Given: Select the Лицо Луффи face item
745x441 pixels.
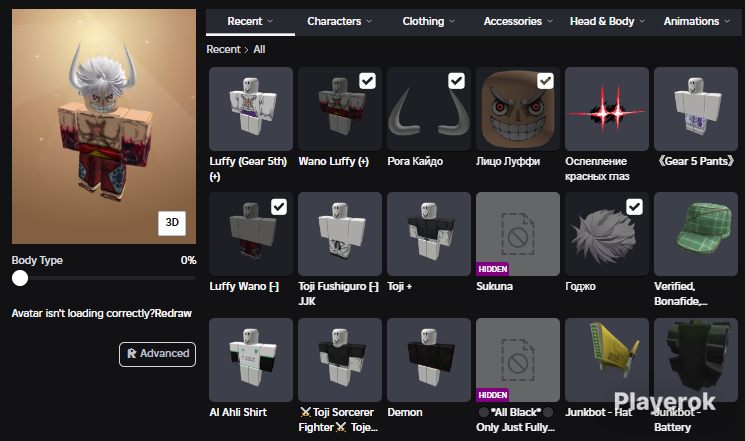Looking at the screenshot, I should tap(518, 109).
